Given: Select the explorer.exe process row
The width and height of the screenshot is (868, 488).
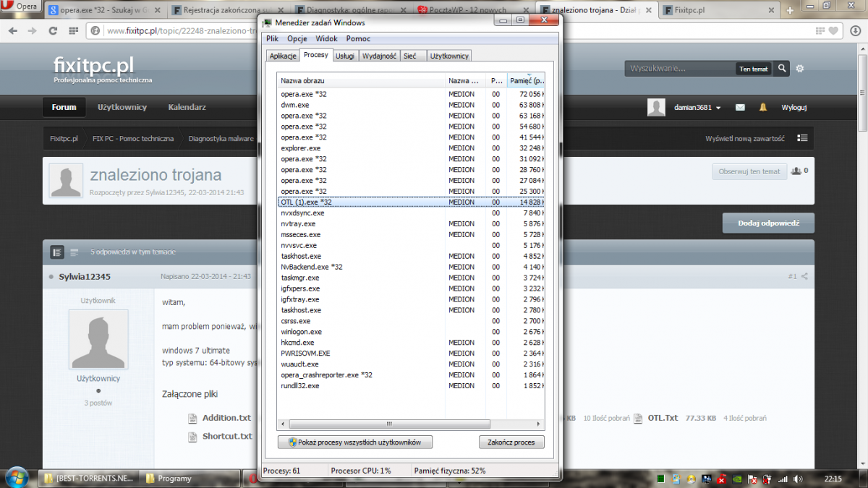Looking at the screenshot, I should coord(411,148).
